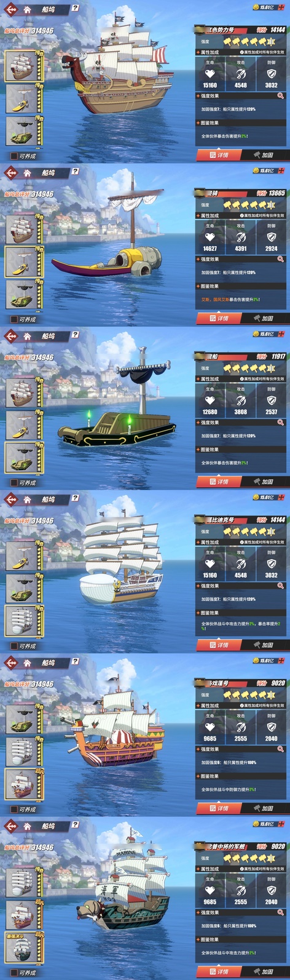Select the black MARINE ship thumbnail in the bottom list

(x=21, y=949)
